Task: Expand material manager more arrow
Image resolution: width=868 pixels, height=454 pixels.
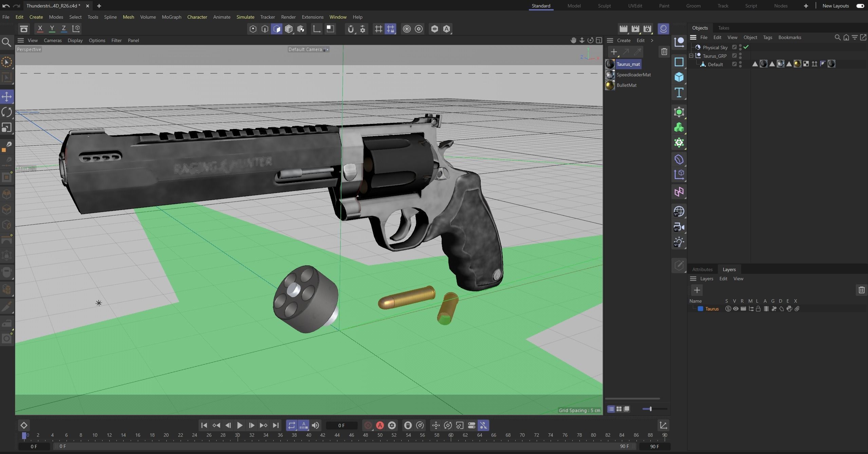Action: [652, 40]
